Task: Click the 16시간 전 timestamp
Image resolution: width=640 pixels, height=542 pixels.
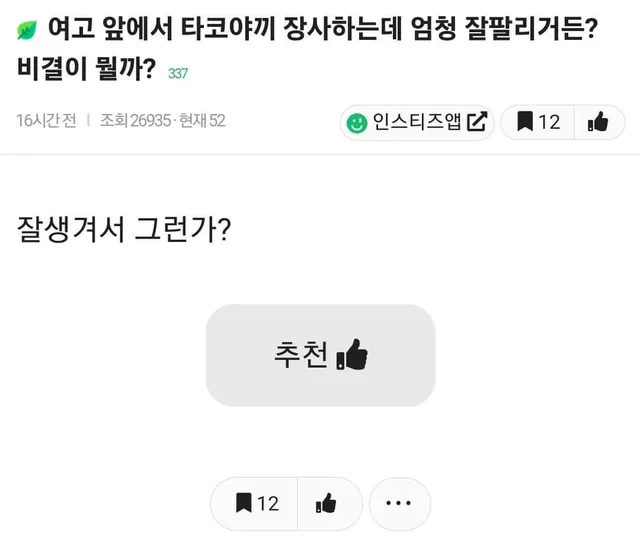Action: pos(46,121)
